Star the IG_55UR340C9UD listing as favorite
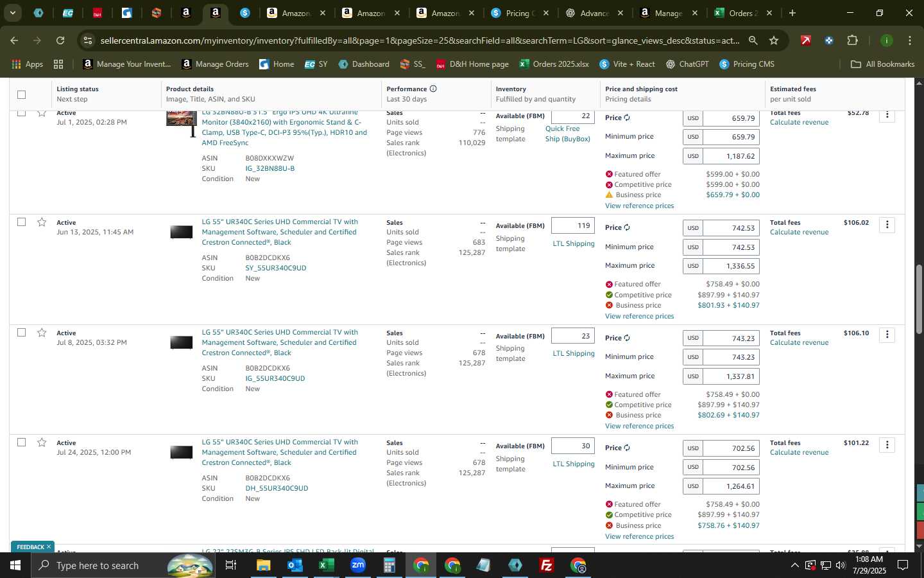 click(42, 333)
